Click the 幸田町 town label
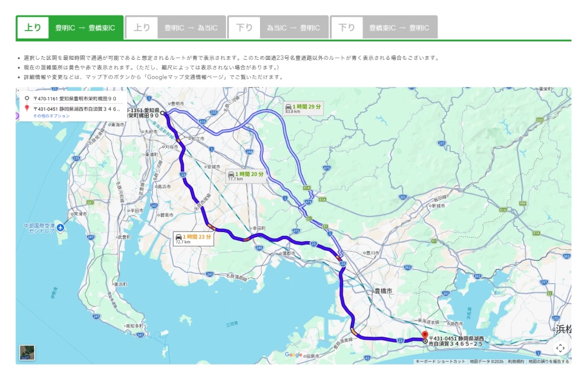 (x=259, y=228)
